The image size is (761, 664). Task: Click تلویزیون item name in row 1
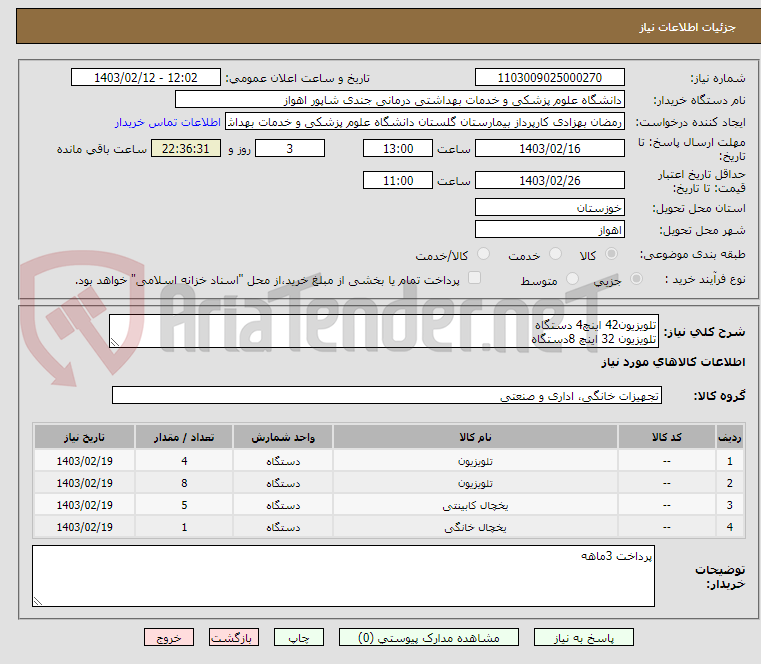pos(475,461)
